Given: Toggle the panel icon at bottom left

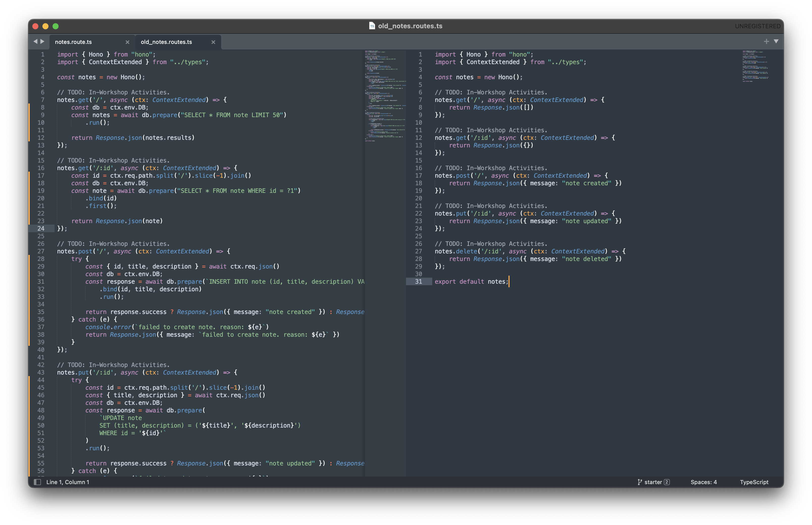Looking at the screenshot, I should tap(37, 482).
